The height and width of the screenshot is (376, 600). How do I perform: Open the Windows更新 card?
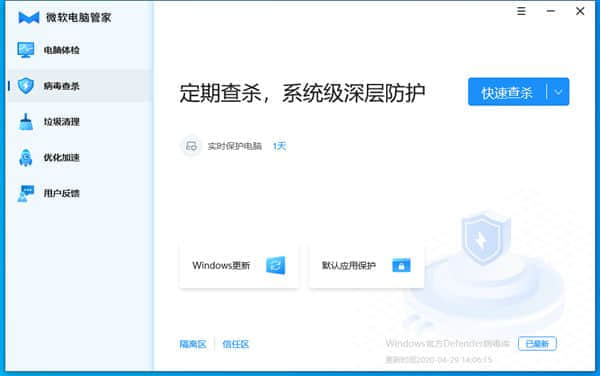point(239,265)
